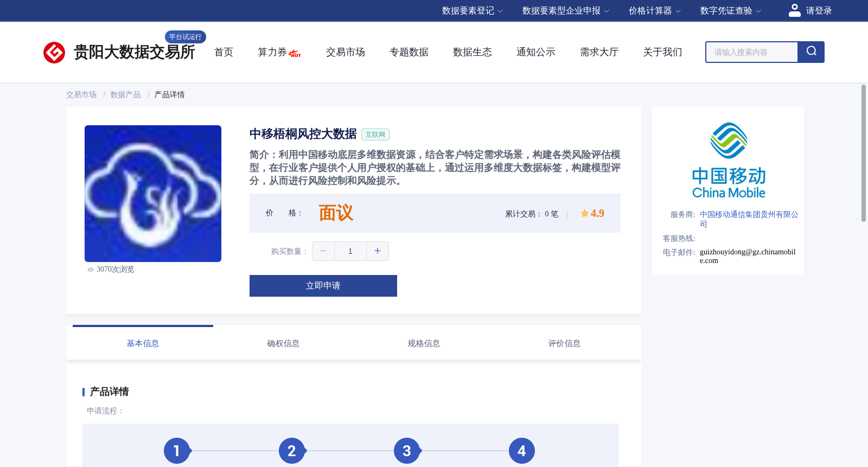
Task: Click the search input box
Action: click(x=751, y=52)
